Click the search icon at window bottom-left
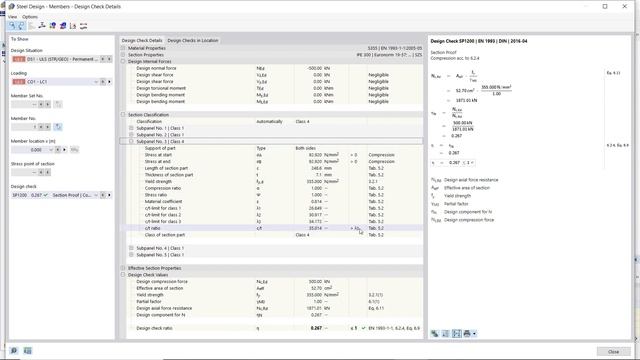Viewport: 640px width, 360px height. [x=14, y=351]
